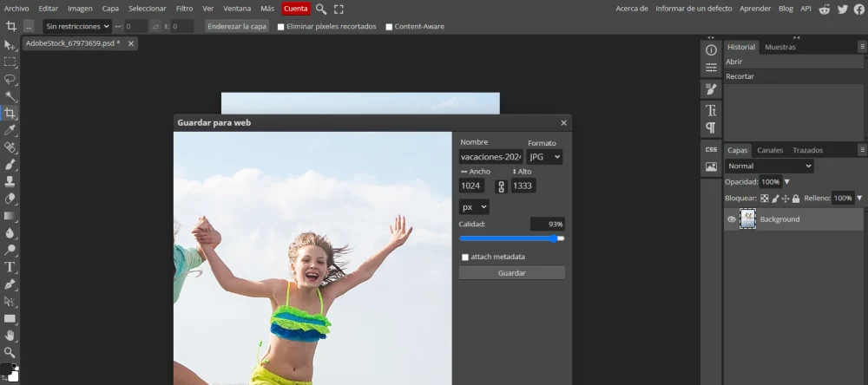Open the CSS panel icon
This screenshot has height=385, width=868.
pyautogui.click(x=712, y=149)
